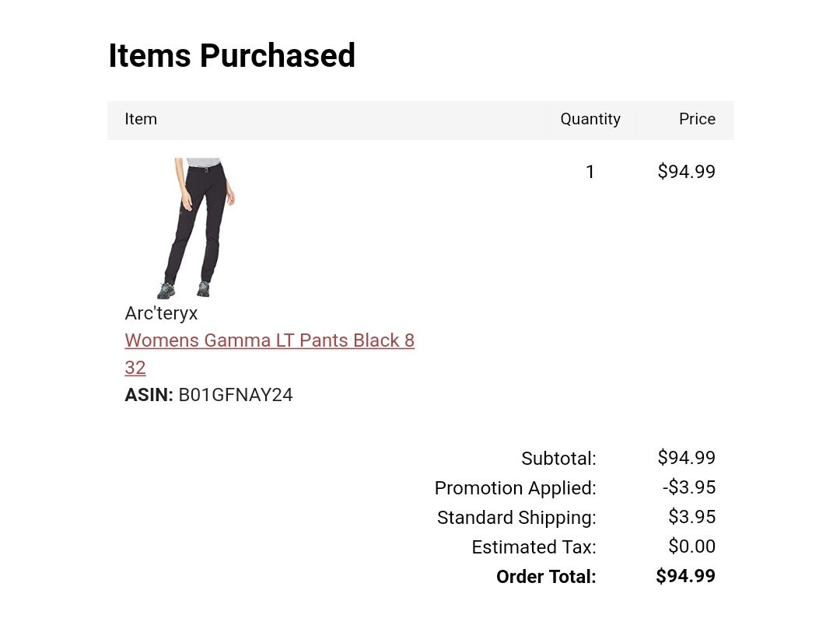Viewport: 840px width, 625px height.
Task: Select the Item column header
Action: (x=141, y=119)
